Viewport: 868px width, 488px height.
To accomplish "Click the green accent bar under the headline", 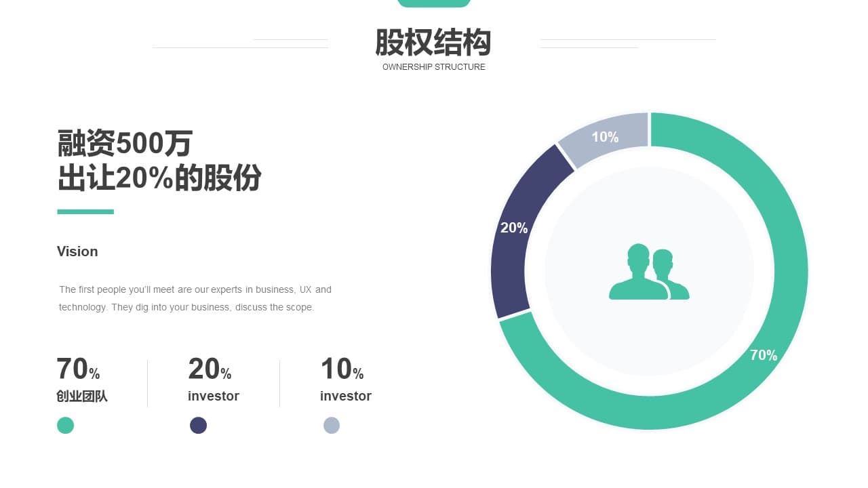I will tap(85, 211).
